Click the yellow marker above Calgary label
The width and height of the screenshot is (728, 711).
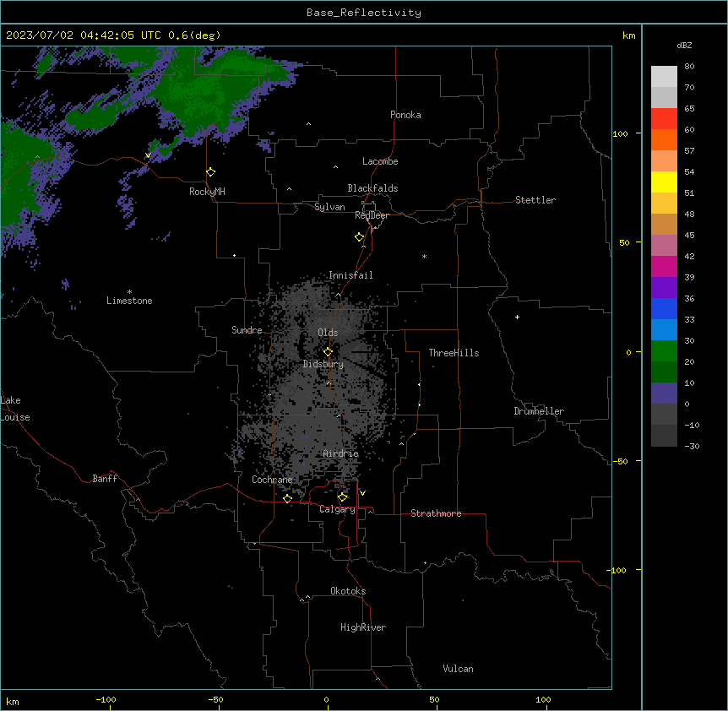click(343, 497)
